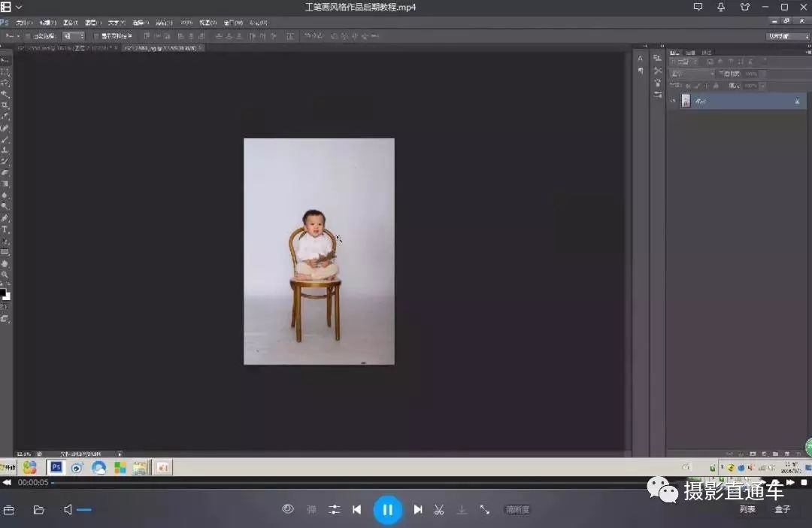Skip to the next video
The width and height of the screenshot is (812, 528).
pos(418,510)
